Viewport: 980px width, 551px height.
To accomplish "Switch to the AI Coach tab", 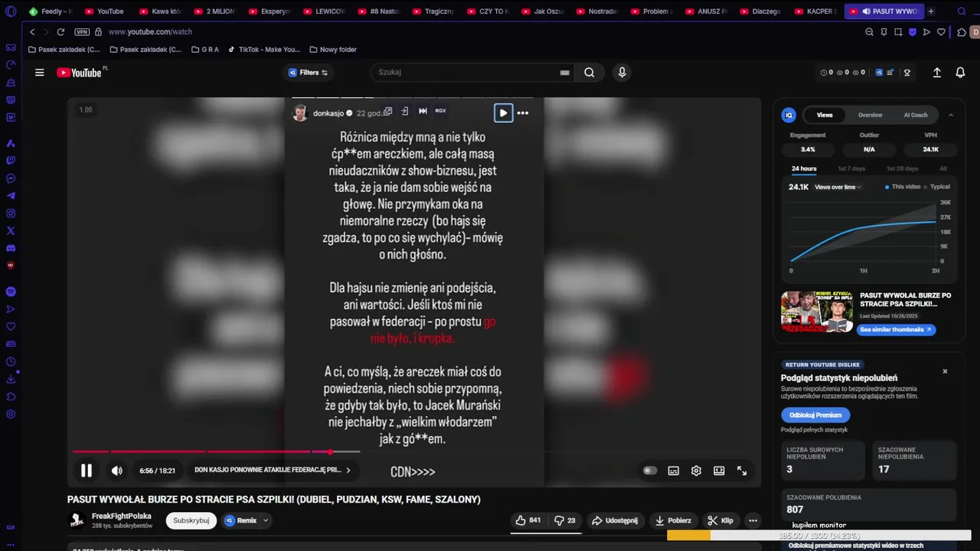I will click(x=916, y=115).
